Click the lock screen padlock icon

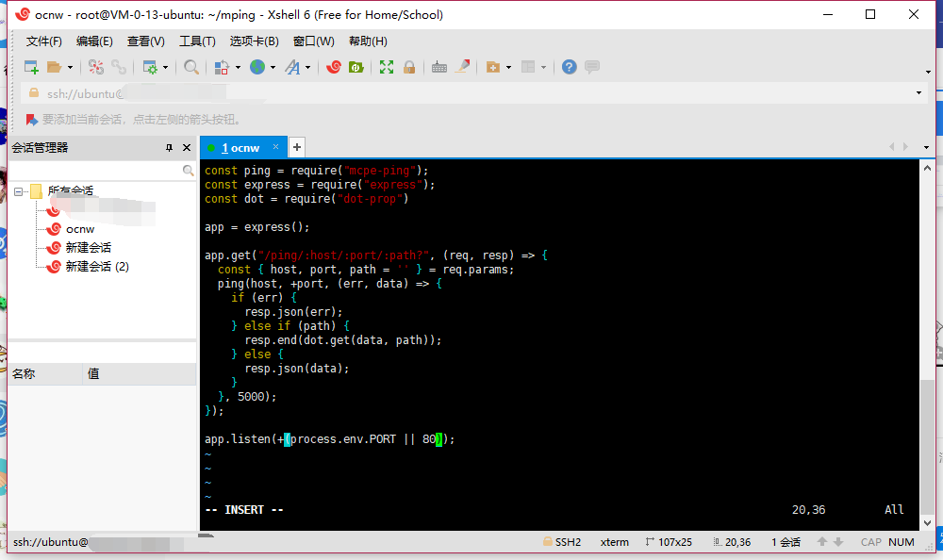click(409, 67)
